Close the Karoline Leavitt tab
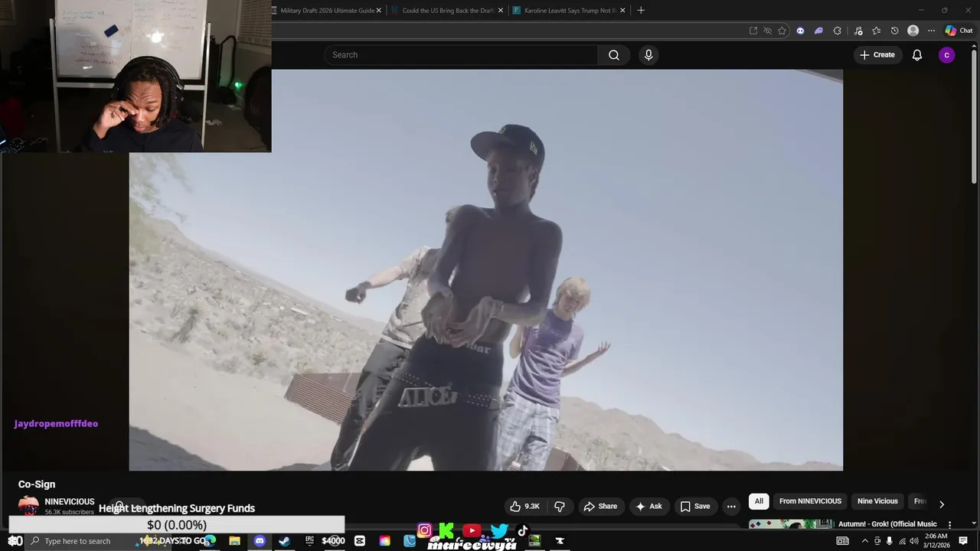Image resolution: width=980 pixels, height=551 pixels. click(622, 11)
